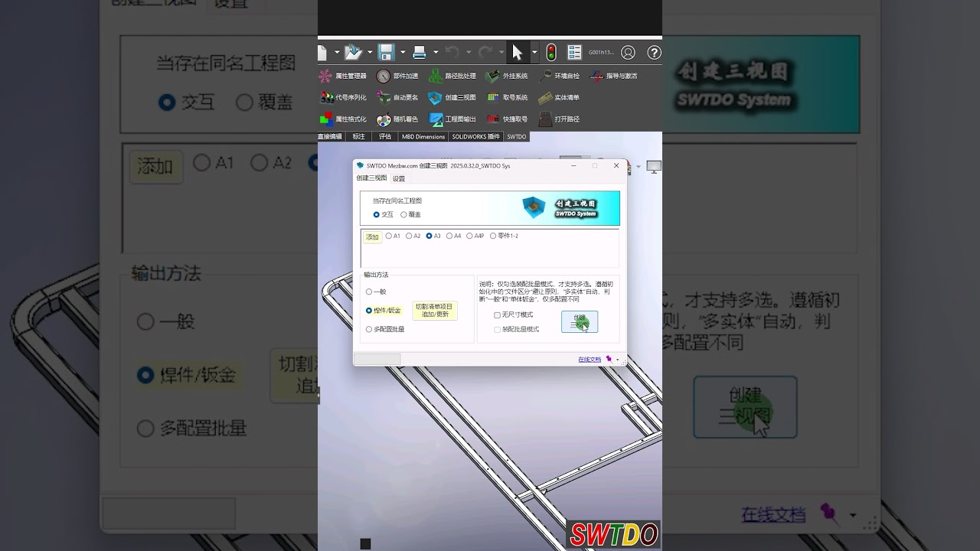Click the Open file folder icon
980x551 pixels.
point(353,53)
